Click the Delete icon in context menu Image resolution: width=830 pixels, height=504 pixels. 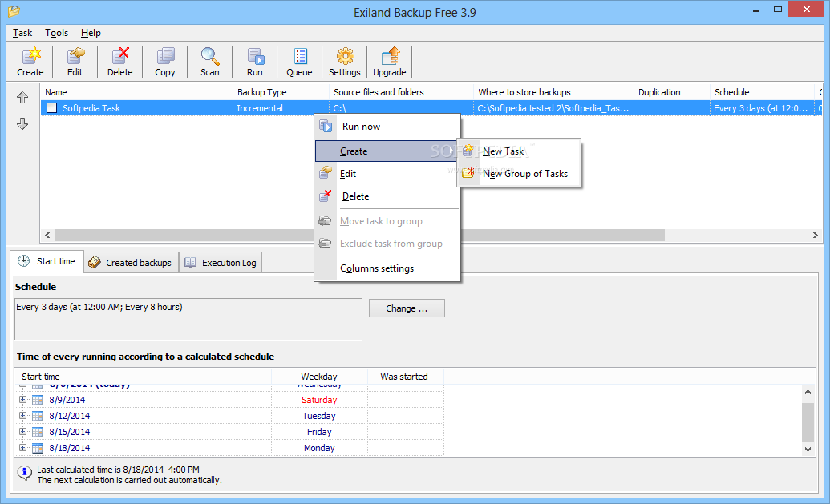coord(326,196)
